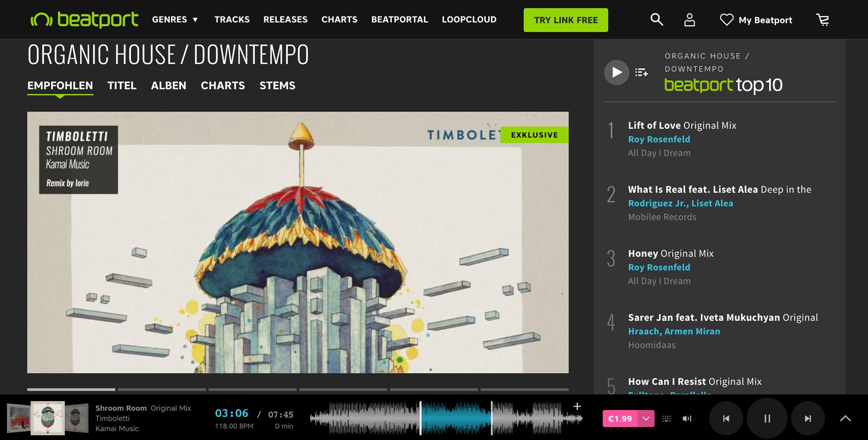The height and width of the screenshot is (440, 868).
Task: Click the center album thumbnail in player
Action: [48, 418]
